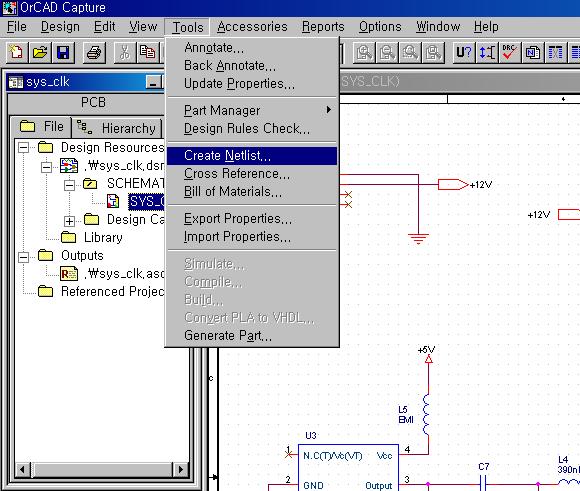Click the +12V port symbol on schematic

click(x=453, y=184)
